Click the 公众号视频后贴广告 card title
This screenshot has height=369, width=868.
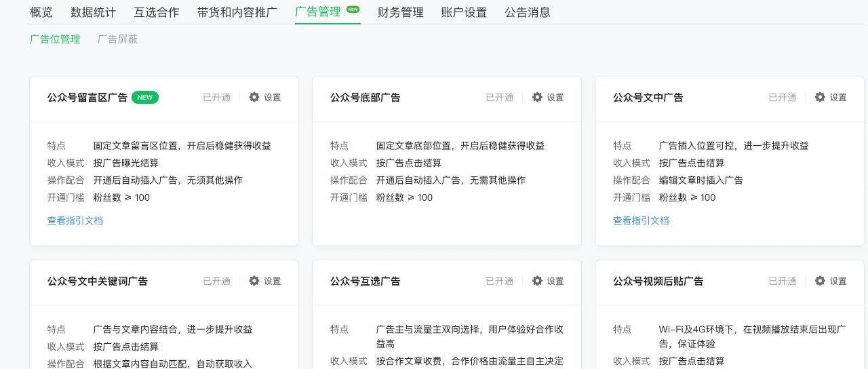(x=658, y=281)
